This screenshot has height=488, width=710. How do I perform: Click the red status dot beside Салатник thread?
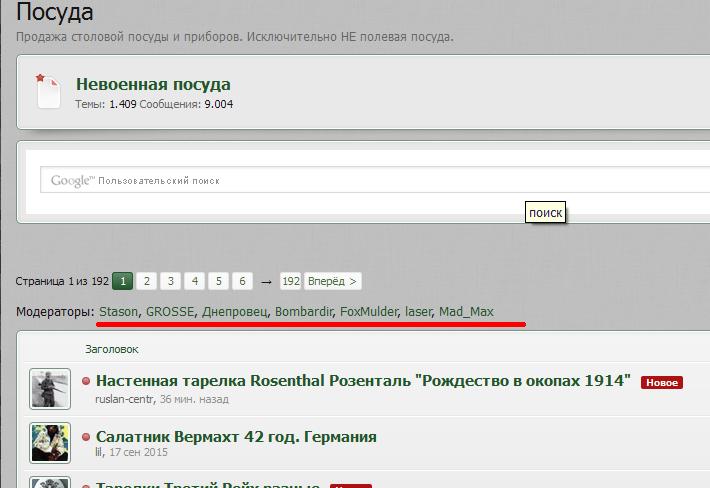point(87,437)
